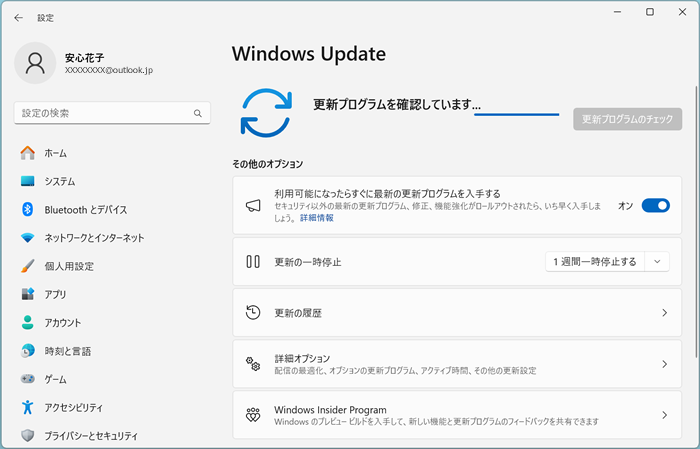This screenshot has width=700, height=449.
Task: Click the outlook.jp email address
Action: coord(109,70)
